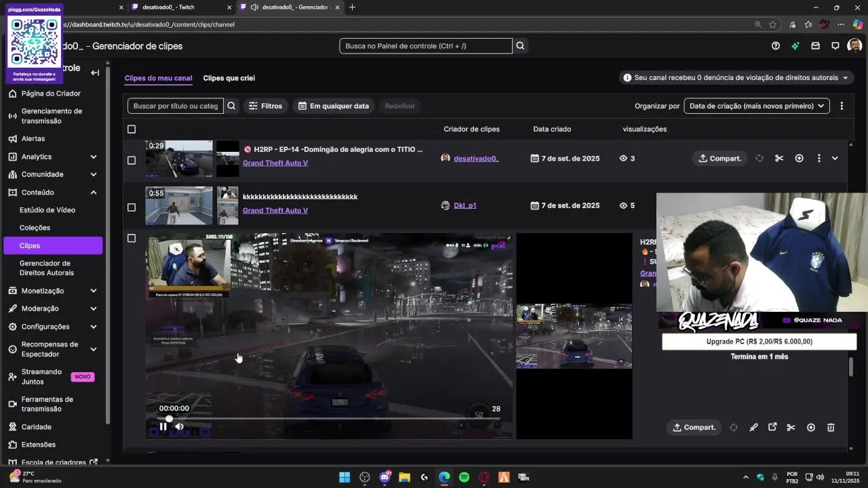Open Discord from the taskbar
This screenshot has height=488, width=868.
pyautogui.click(x=384, y=477)
